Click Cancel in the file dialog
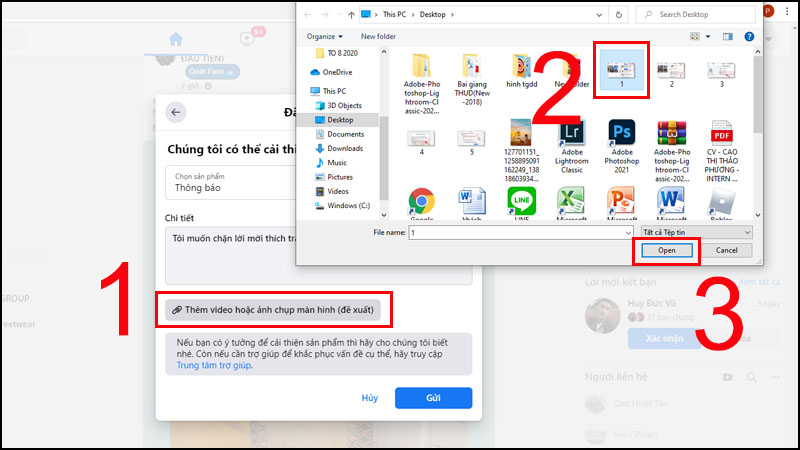The width and height of the screenshot is (800, 450). pyautogui.click(x=726, y=251)
